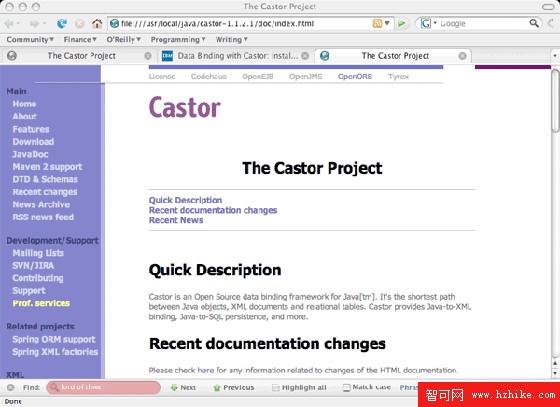The width and height of the screenshot is (560, 407).
Task: Click the magnifying glass search icon
Action: pyautogui.click(x=534, y=24)
